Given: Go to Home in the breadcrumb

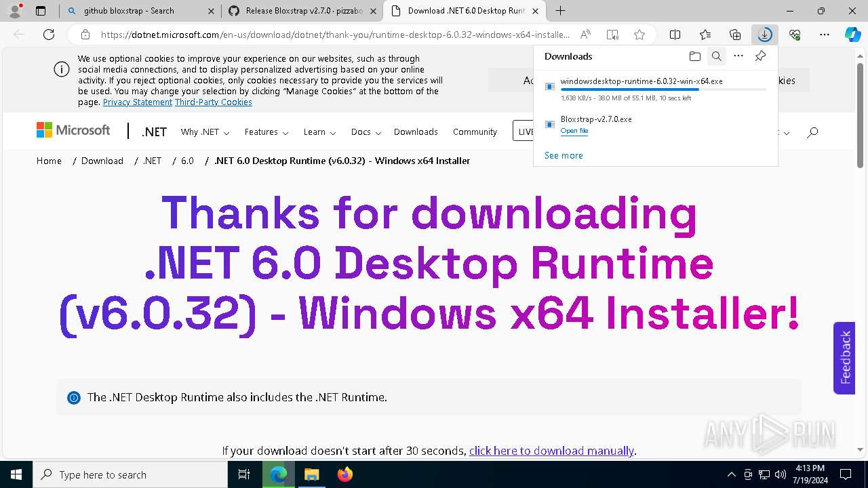Looking at the screenshot, I should point(49,161).
